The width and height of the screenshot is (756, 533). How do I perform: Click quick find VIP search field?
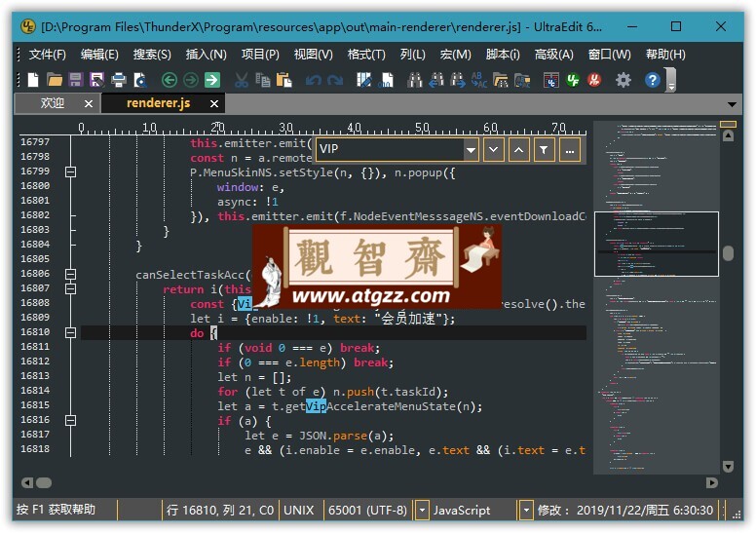tap(390, 149)
